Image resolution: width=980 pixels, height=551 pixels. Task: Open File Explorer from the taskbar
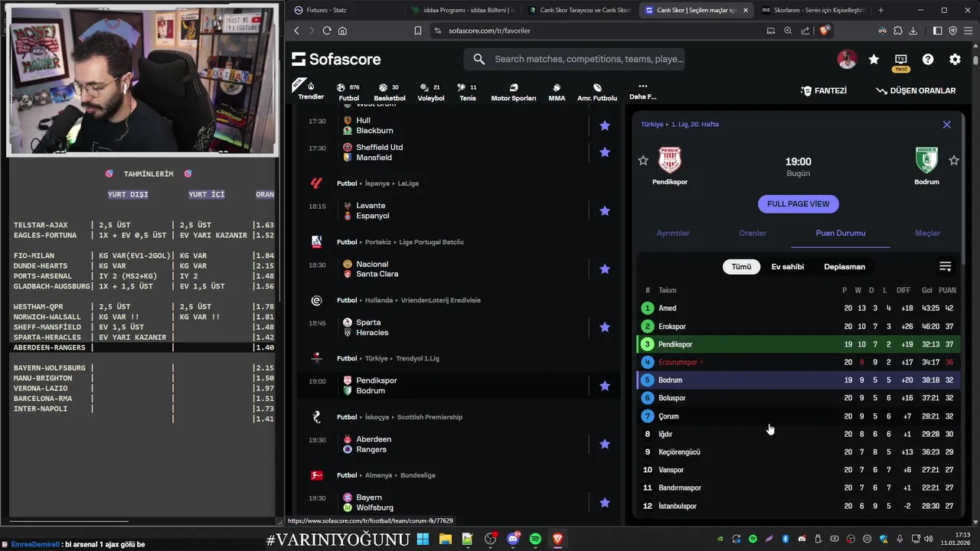point(445,539)
